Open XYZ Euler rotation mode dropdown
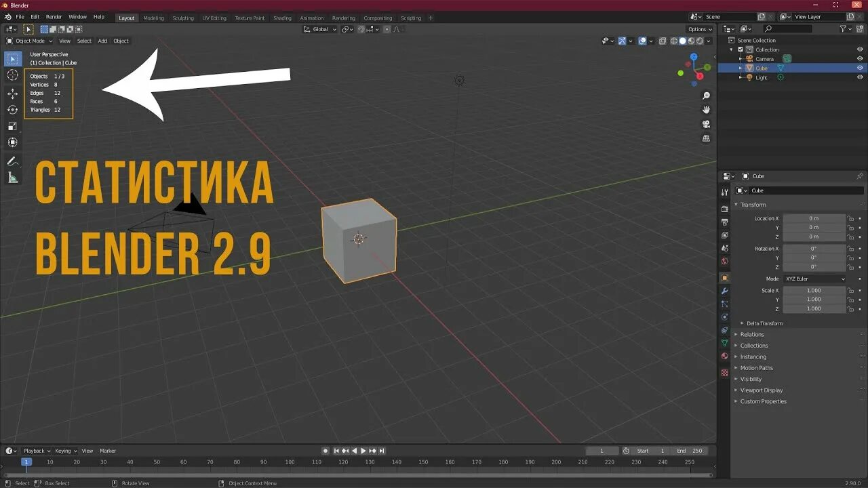Image resolution: width=868 pixels, height=488 pixels. (815, 279)
